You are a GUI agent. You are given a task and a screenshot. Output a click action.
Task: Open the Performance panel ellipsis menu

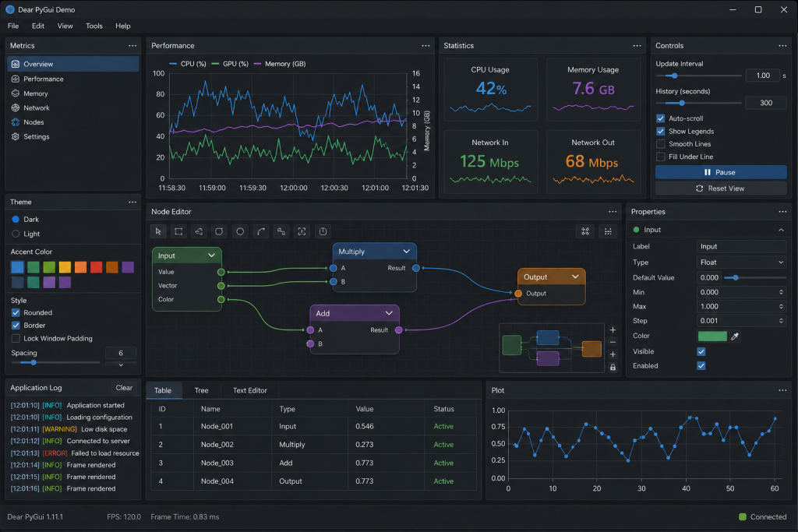pyautogui.click(x=425, y=46)
